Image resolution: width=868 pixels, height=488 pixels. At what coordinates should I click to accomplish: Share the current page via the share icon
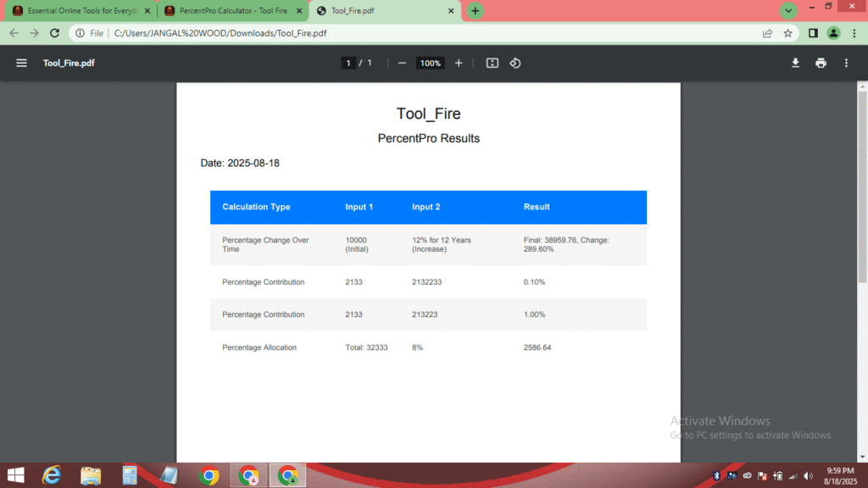tap(767, 33)
